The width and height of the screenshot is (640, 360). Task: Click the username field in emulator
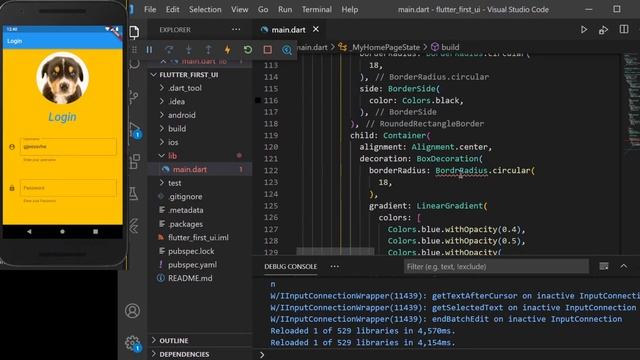coord(68,146)
